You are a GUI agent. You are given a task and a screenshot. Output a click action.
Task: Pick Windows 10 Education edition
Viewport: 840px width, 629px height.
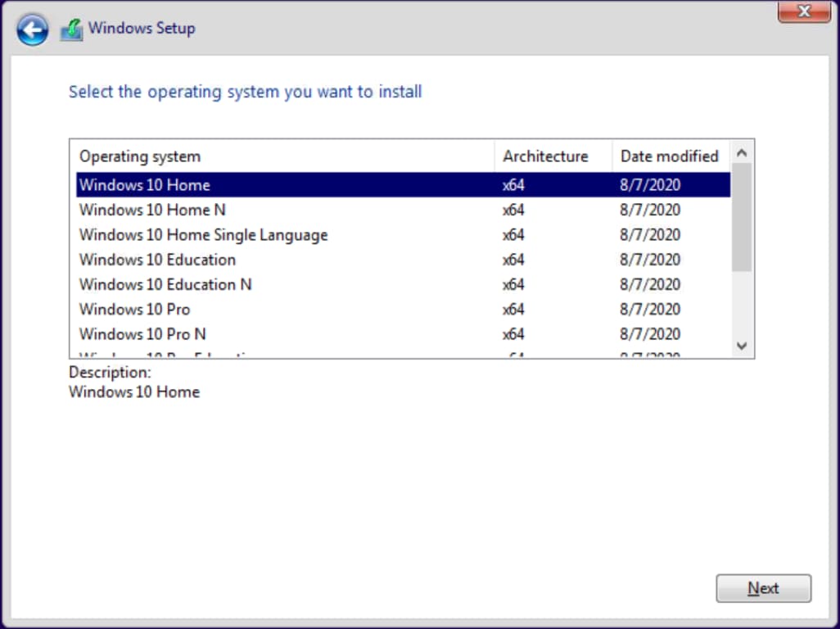[x=157, y=260]
